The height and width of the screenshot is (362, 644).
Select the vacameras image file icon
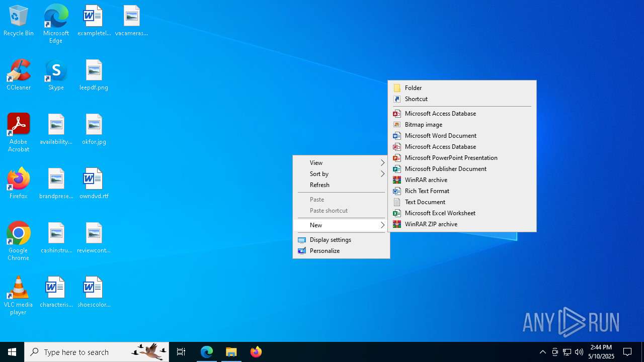[131, 21]
